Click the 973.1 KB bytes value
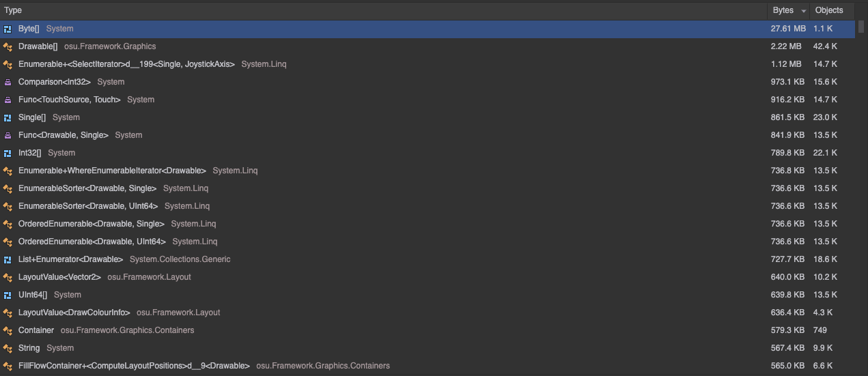Image resolution: width=868 pixels, height=376 pixels. 787,82
